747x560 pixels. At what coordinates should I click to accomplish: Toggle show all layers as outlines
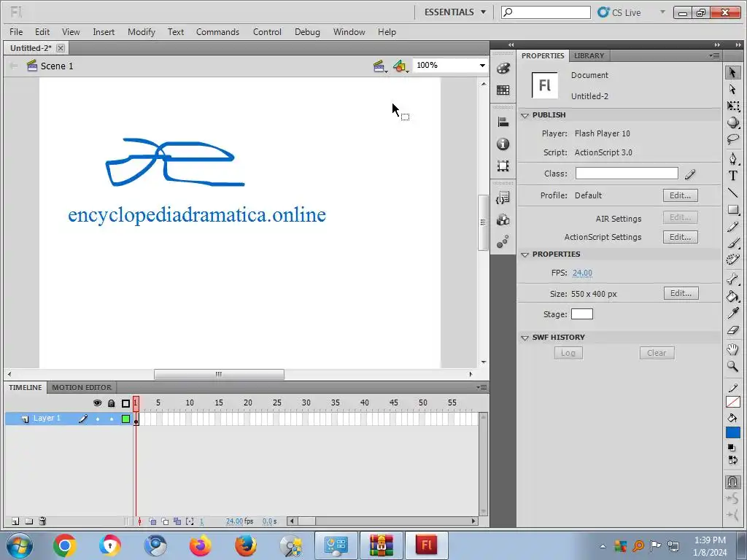pyautogui.click(x=125, y=403)
